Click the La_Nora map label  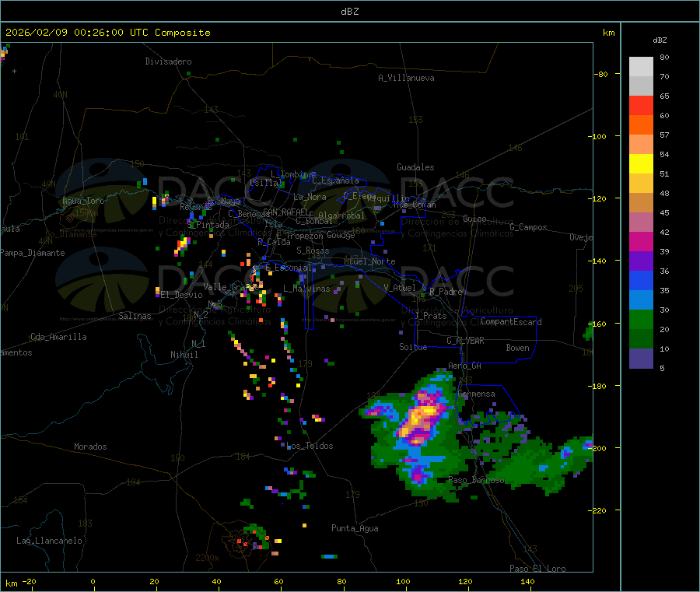coord(310,197)
